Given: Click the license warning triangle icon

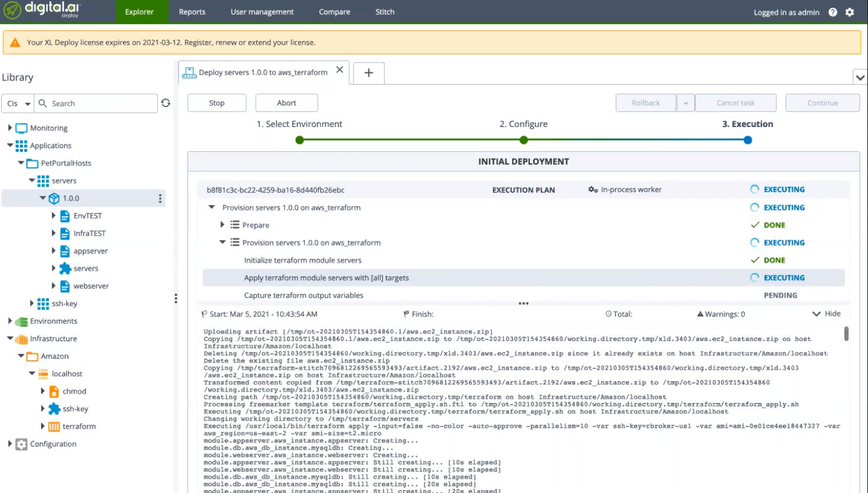Looking at the screenshot, I should [15, 42].
